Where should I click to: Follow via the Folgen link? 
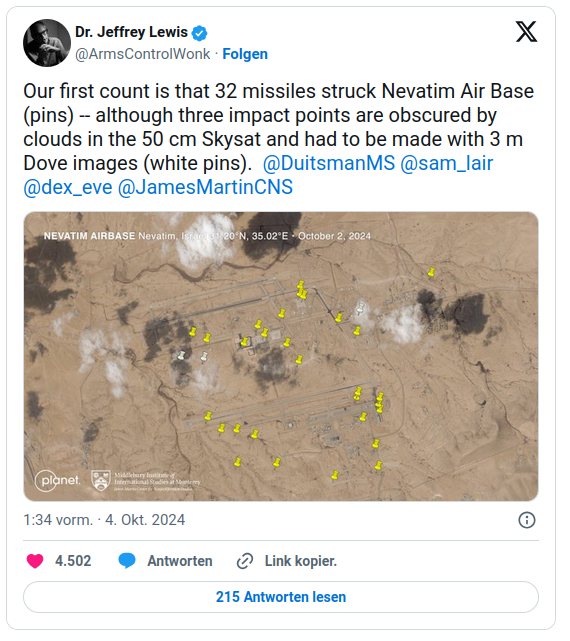pos(245,54)
